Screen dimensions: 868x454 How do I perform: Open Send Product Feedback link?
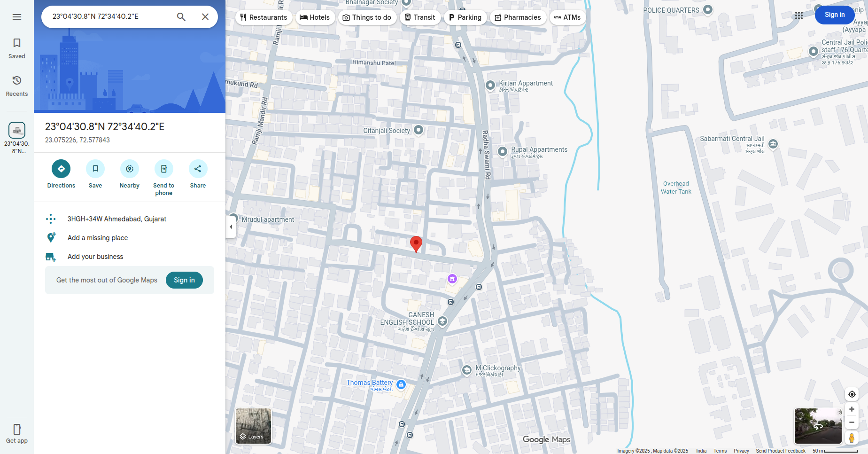pos(781,451)
